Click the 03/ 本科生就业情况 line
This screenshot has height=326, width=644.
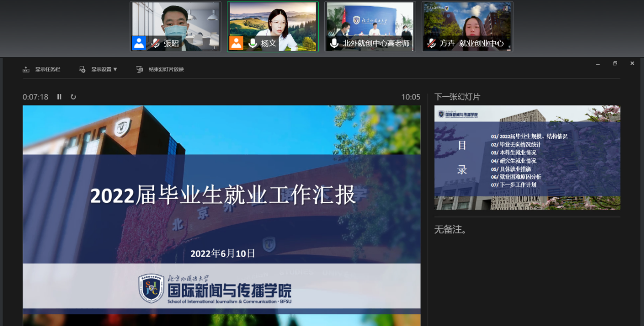(514, 153)
